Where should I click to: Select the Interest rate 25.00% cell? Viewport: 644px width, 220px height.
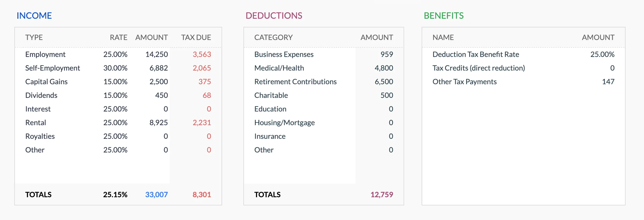coord(115,109)
